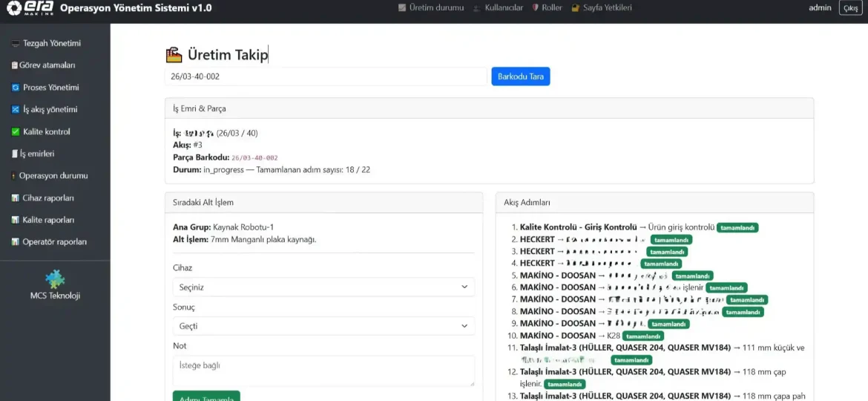The height and width of the screenshot is (401, 868).
Task: Open Üretim durumu in top navigation
Action: 430,8
